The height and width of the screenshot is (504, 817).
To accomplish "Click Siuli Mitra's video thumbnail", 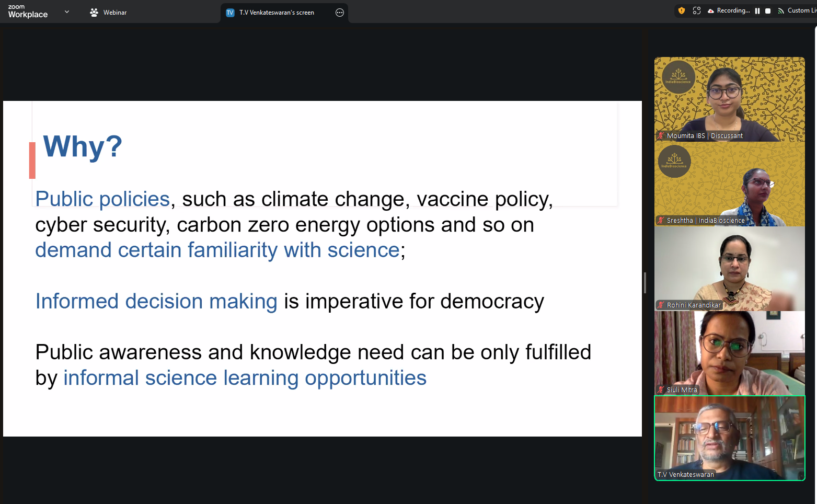I will pyautogui.click(x=729, y=353).
